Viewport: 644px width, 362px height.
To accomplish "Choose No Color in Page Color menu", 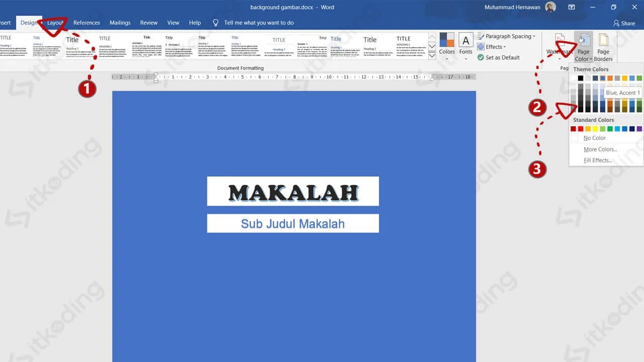I will tap(606, 138).
